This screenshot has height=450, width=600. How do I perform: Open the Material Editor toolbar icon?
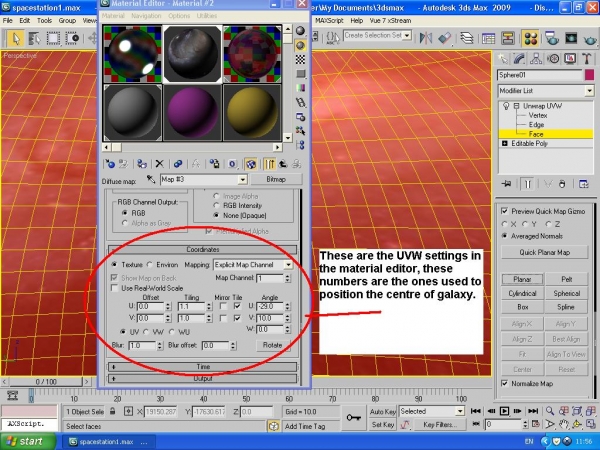coord(531,38)
